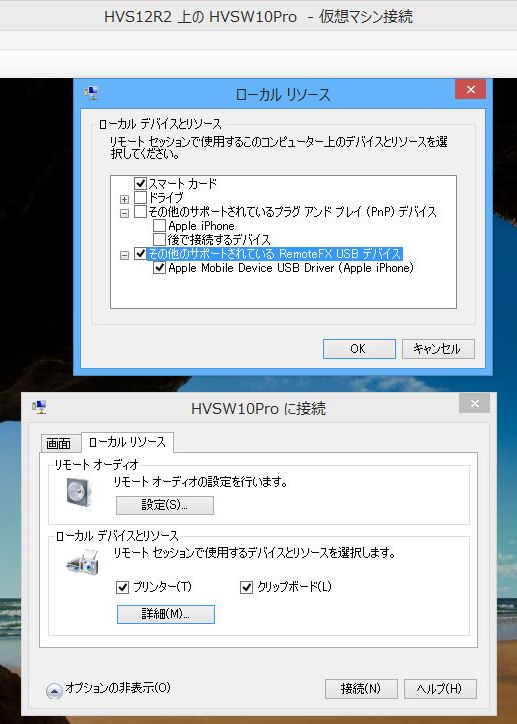Screen dimensions: 517x724
Task: Click the HVSW10Pro に接続 window title icon
Action: [40, 407]
